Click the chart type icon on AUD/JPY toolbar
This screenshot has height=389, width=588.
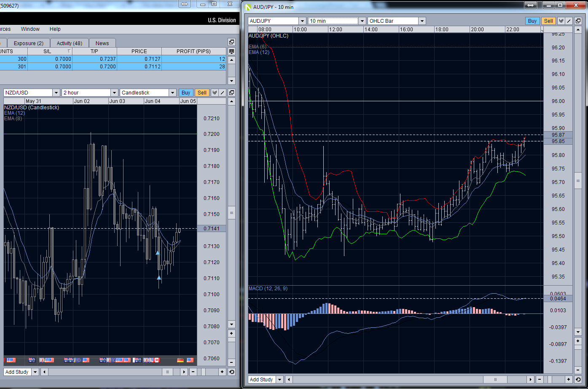tap(561, 21)
